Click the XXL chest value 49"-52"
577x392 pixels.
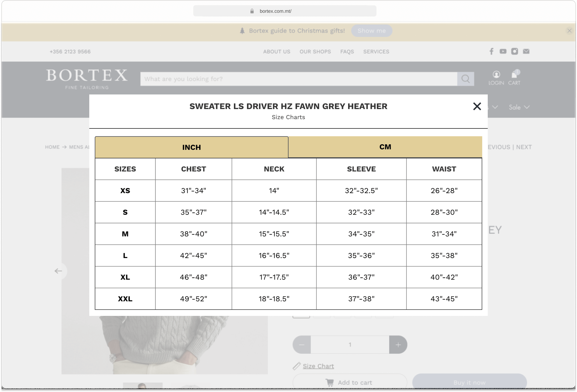click(x=193, y=299)
